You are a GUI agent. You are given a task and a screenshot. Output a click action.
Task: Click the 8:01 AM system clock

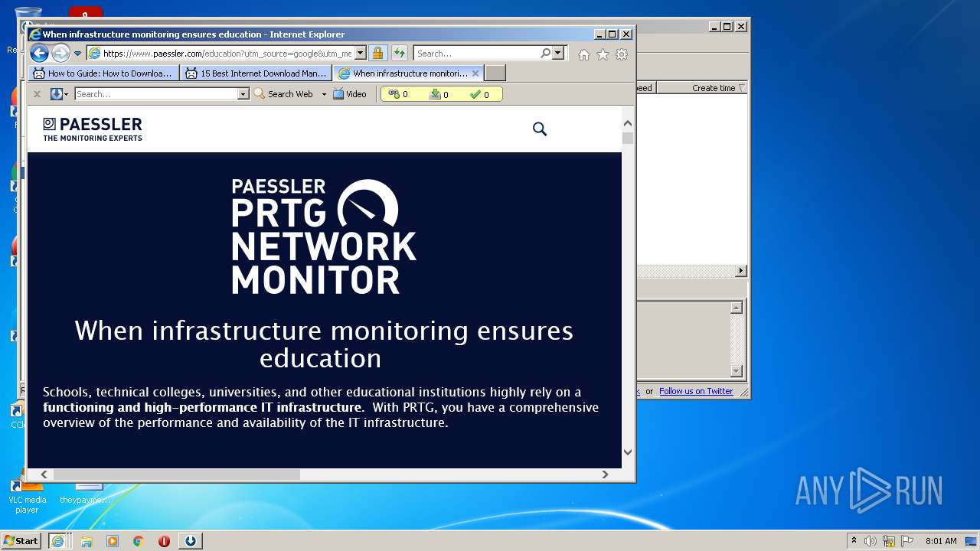(941, 541)
